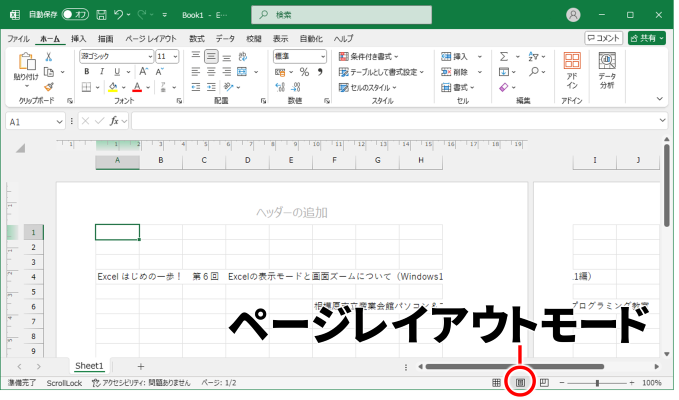This screenshot has height=400, width=679.
Task: Toggle Italic formatting
Action: (x=102, y=72)
